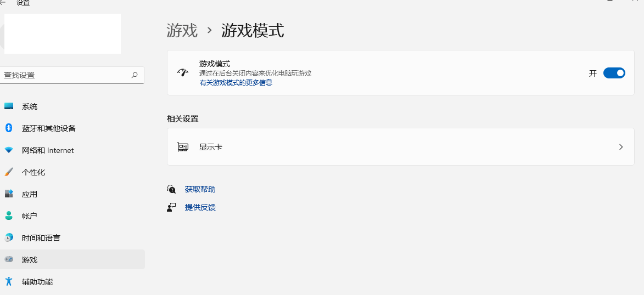The image size is (644, 295).
Task: Click the Game Mode speedometer icon
Action: tap(183, 72)
